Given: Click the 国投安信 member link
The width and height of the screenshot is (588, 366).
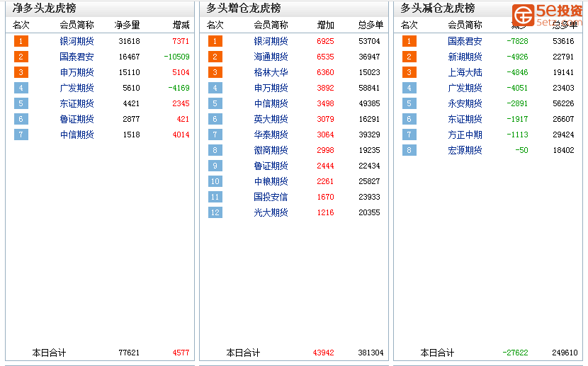Looking at the screenshot, I should click(271, 197).
